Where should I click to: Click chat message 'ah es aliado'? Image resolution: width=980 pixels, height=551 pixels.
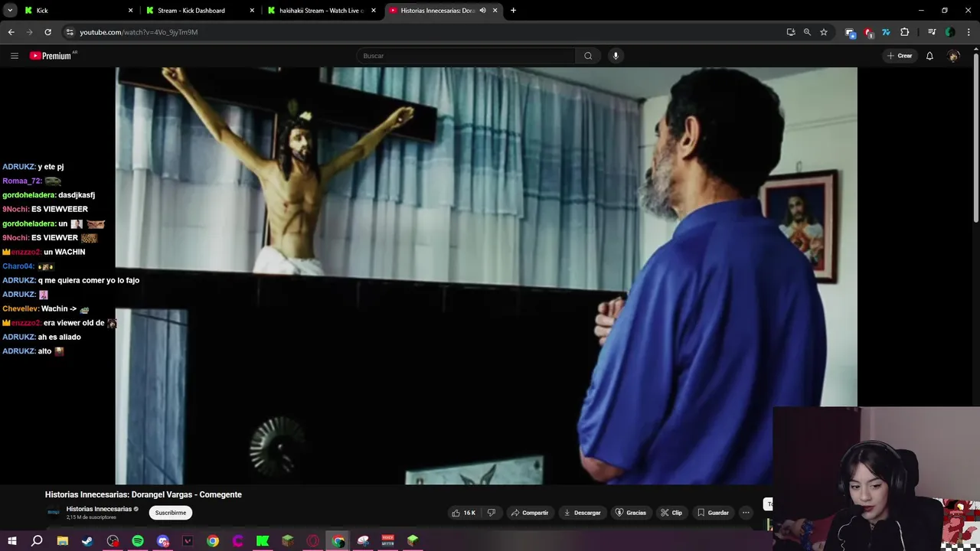(x=59, y=337)
